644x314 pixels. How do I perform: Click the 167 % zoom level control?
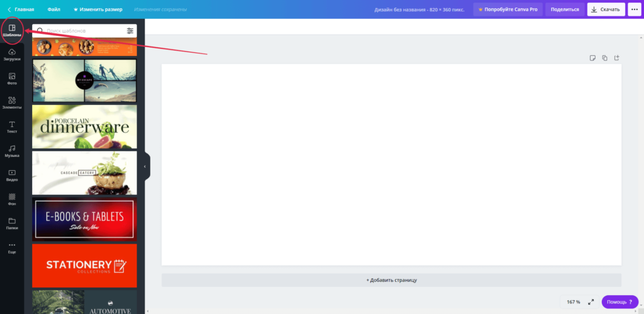click(573, 302)
